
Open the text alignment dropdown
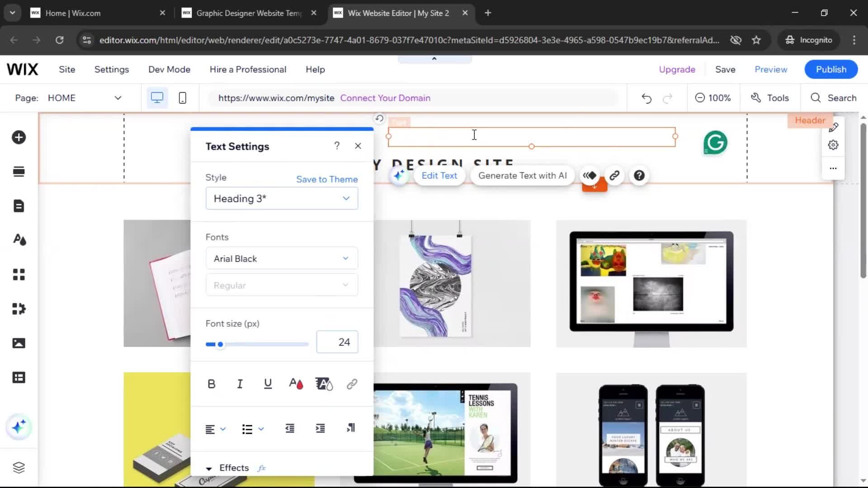(x=215, y=429)
